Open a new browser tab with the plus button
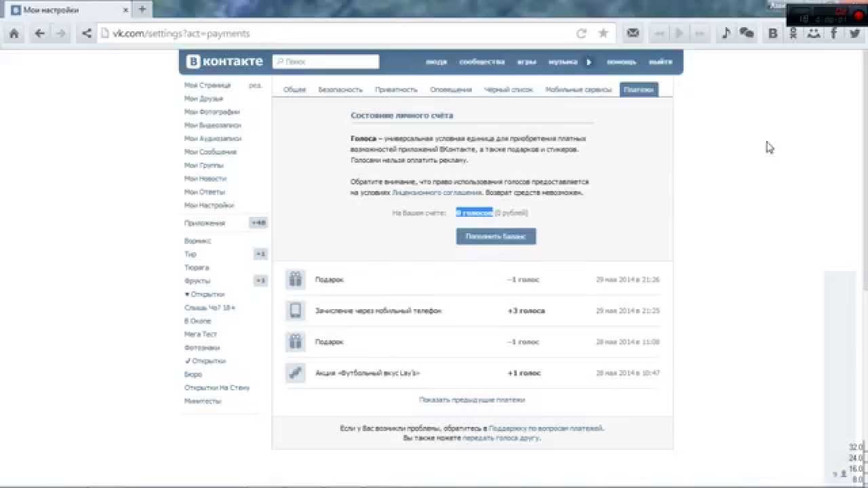868x488 pixels. pos(142,9)
